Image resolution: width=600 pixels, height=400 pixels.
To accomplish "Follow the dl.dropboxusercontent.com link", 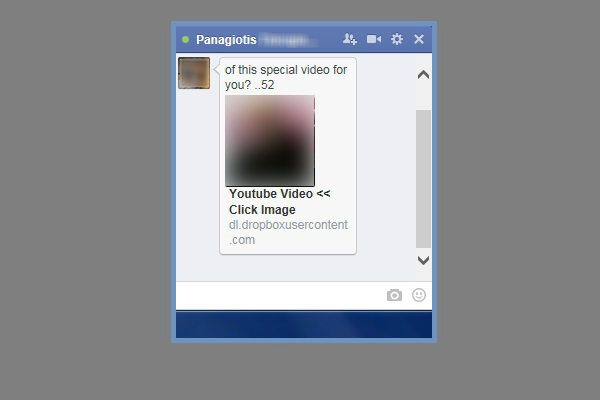I will click(288, 232).
